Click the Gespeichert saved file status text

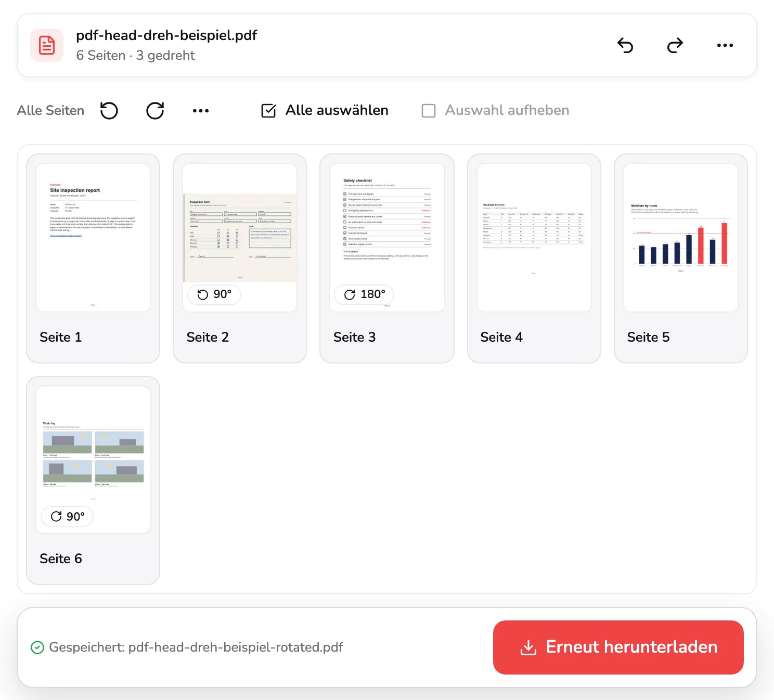tap(196, 647)
